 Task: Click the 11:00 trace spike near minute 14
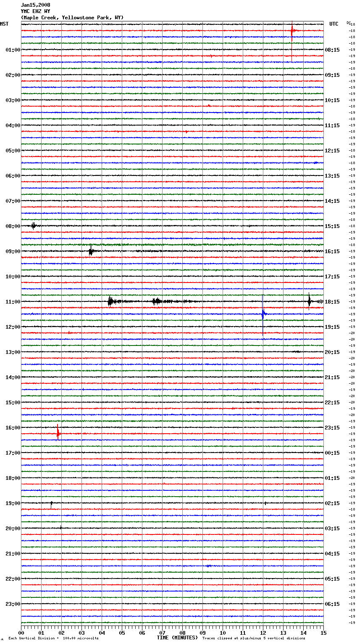309,301
